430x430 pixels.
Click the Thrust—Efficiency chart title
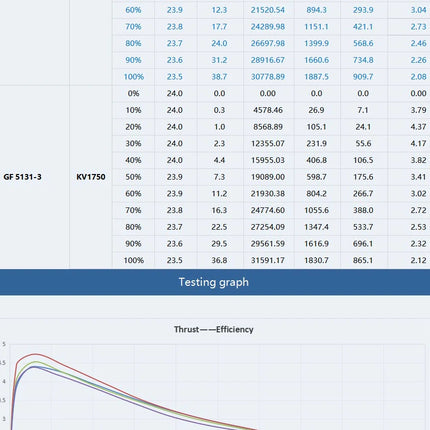click(214, 329)
